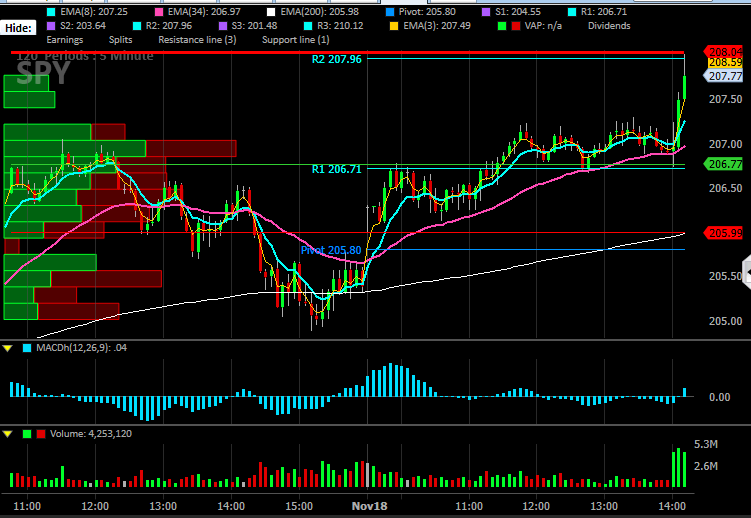Click the Support line (1) legend entry
Image resolution: width=751 pixels, height=518 pixels.
(x=296, y=40)
